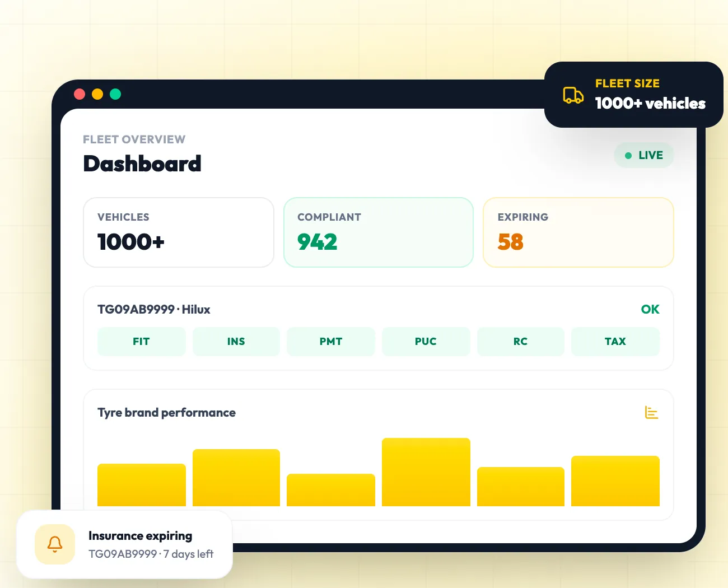
Task: Click the fifth tyre performance bar
Action: tap(521, 487)
